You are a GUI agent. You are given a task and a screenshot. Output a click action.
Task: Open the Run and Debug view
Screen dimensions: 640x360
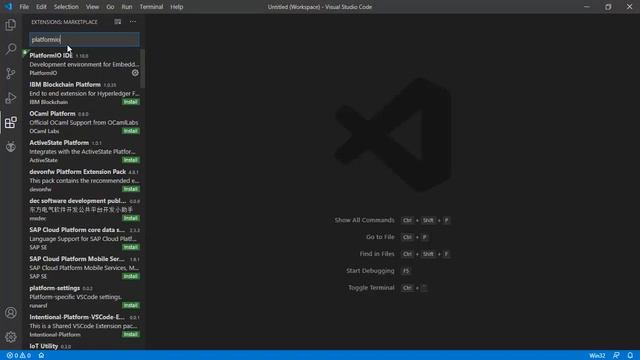11,98
